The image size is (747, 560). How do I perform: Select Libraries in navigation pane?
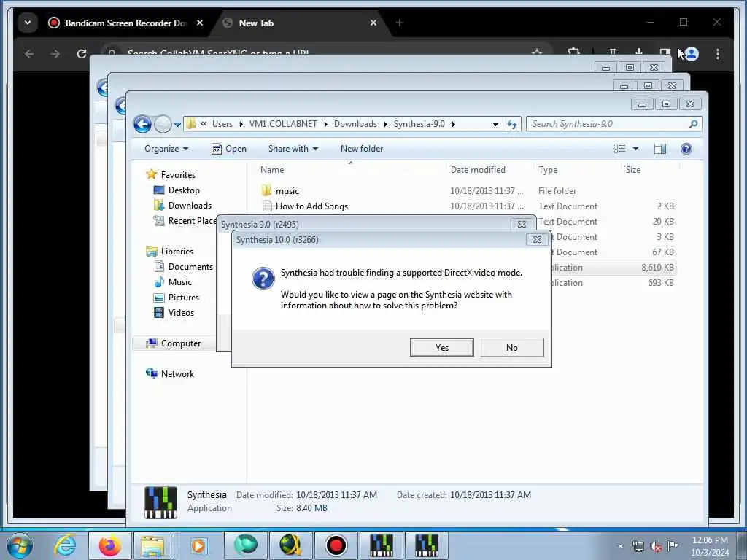point(177,252)
